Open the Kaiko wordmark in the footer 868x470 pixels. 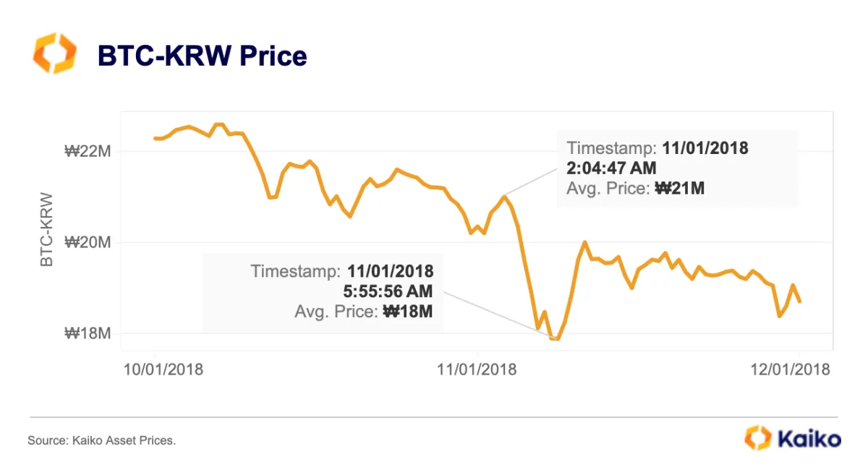[x=809, y=438]
